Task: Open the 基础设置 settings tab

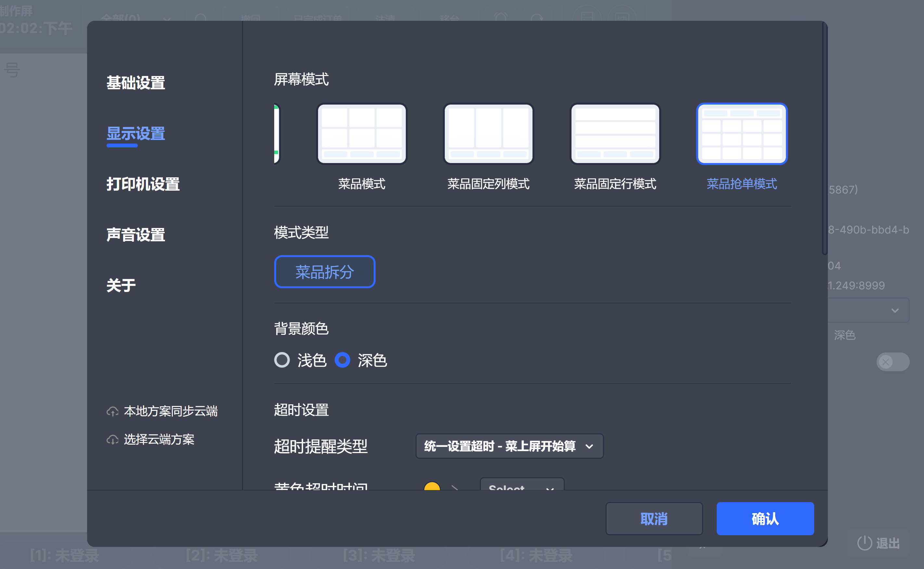Action: [135, 83]
